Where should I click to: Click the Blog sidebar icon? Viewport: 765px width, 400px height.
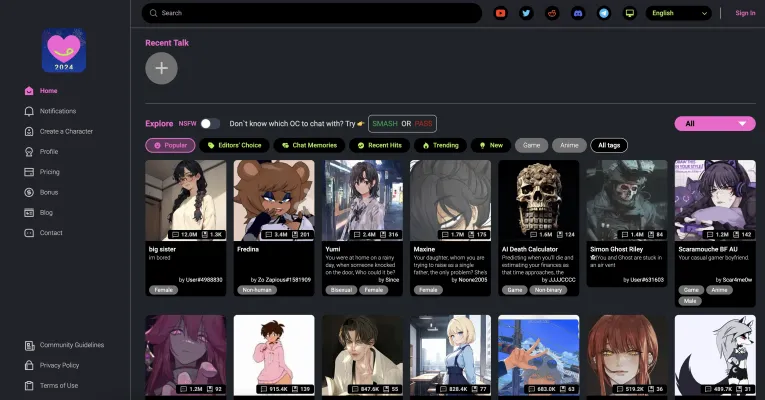coord(29,213)
